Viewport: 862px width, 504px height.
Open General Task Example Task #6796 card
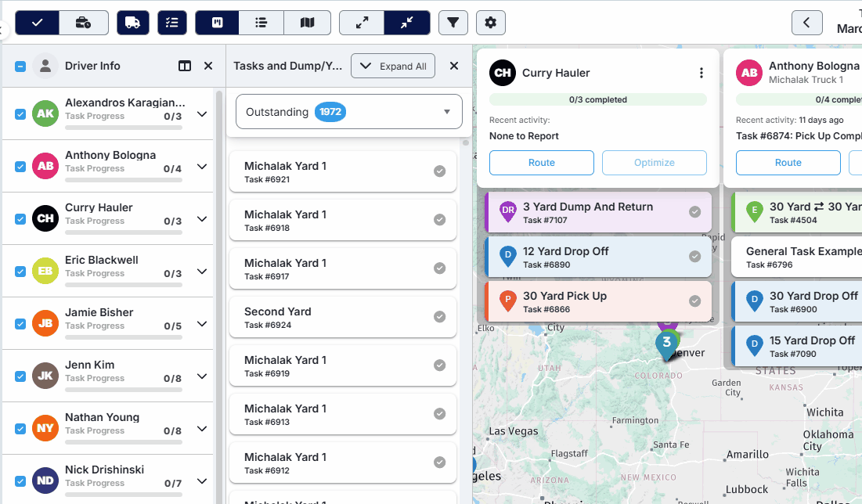(796, 257)
